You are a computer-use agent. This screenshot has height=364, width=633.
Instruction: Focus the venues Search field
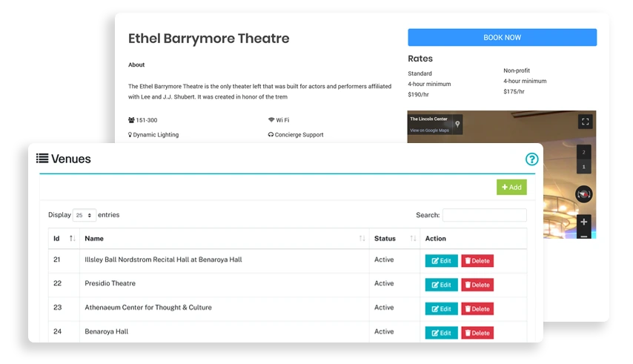[485, 215]
